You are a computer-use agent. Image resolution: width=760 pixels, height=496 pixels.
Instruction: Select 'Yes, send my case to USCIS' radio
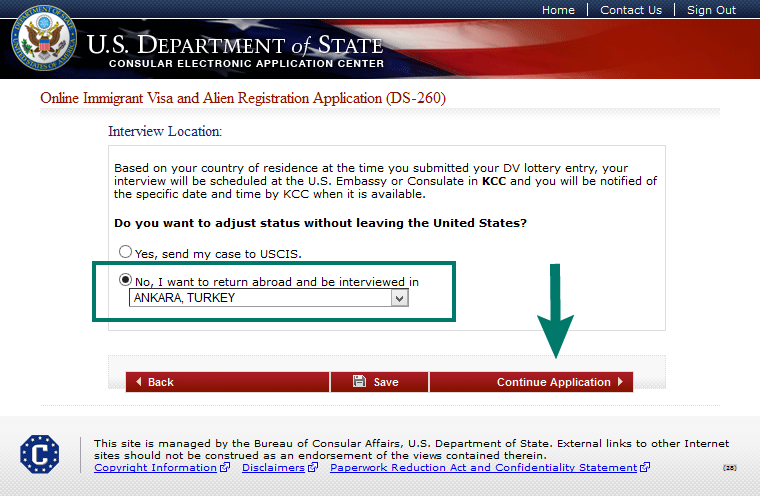coord(126,252)
